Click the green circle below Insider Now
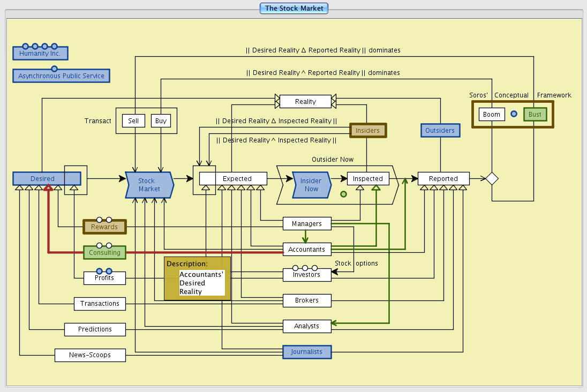This screenshot has height=392, width=587. (x=343, y=194)
